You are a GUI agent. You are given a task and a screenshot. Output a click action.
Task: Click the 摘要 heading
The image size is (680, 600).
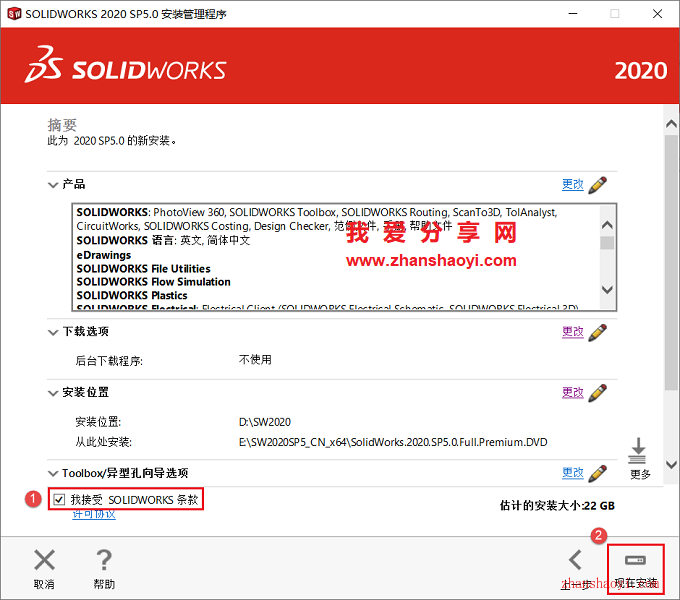[x=62, y=125]
